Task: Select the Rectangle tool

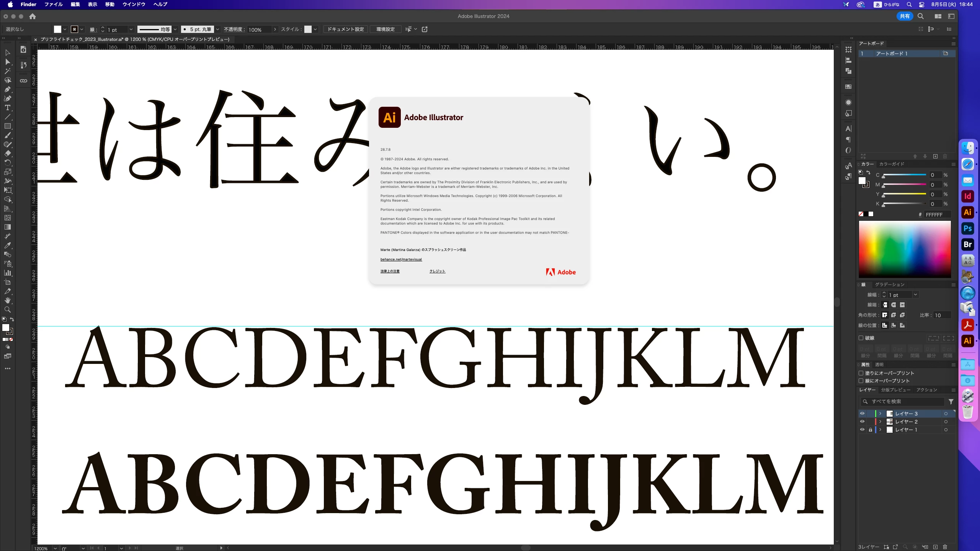Action: point(7,126)
